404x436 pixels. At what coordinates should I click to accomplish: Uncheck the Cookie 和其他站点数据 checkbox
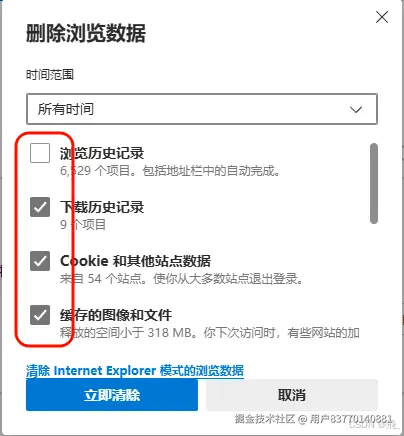coord(40,261)
